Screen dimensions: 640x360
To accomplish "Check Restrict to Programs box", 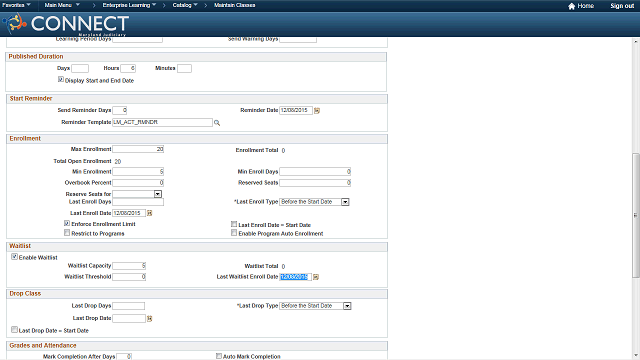I will 67,233.
